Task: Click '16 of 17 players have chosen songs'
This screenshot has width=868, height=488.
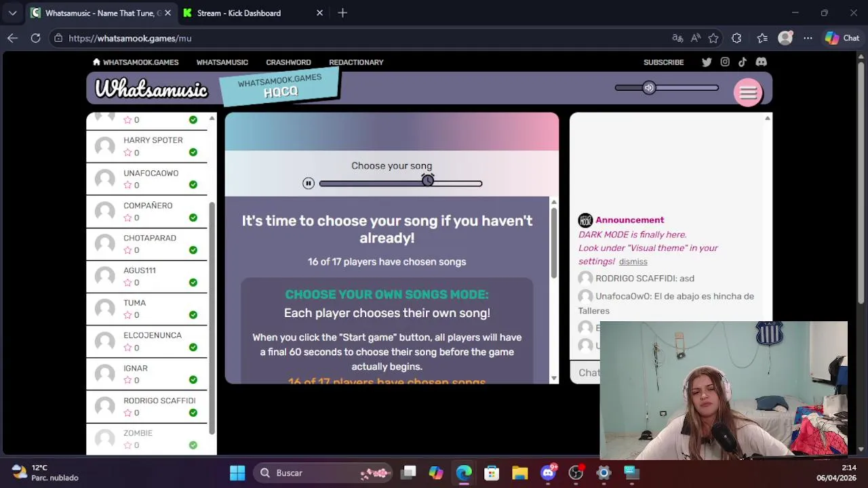Action: (387, 262)
